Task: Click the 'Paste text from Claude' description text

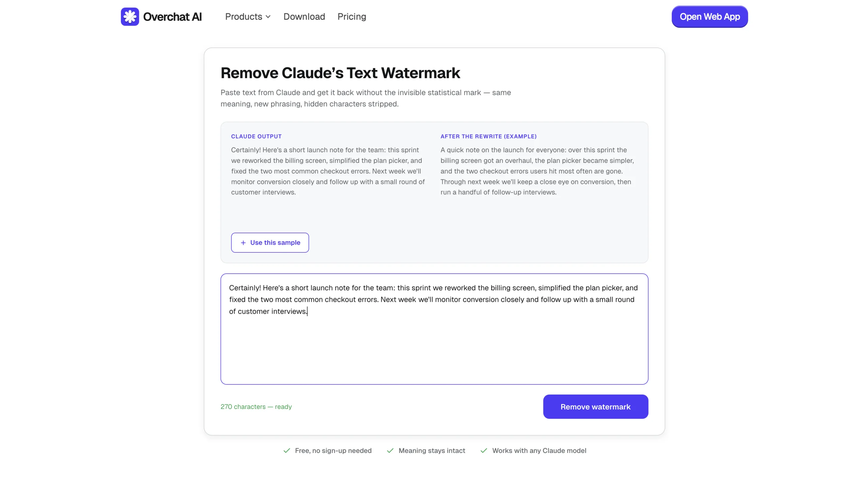Action: [x=365, y=98]
